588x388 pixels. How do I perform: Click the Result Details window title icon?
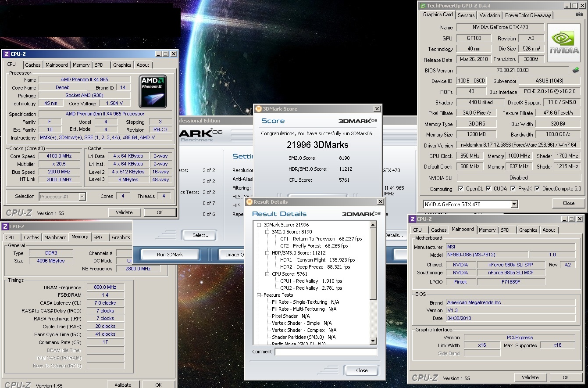(x=249, y=202)
